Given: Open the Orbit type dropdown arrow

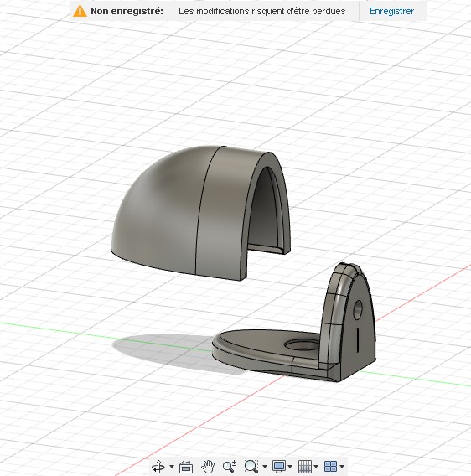Looking at the screenshot, I should tap(172, 466).
